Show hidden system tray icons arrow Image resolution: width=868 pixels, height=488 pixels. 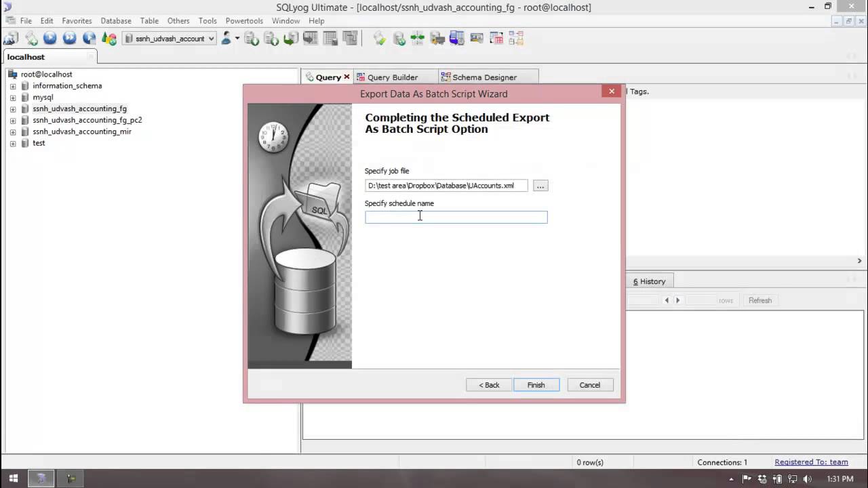click(731, 479)
